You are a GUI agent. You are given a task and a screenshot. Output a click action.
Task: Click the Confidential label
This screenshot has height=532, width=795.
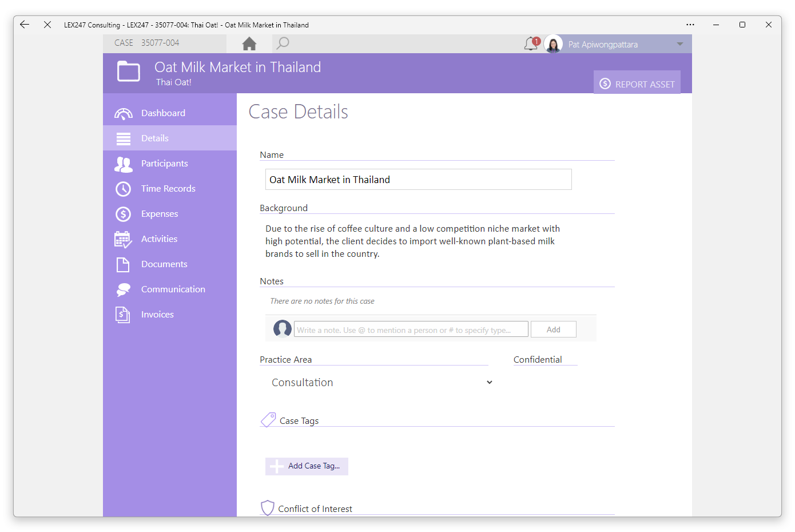pos(538,359)
